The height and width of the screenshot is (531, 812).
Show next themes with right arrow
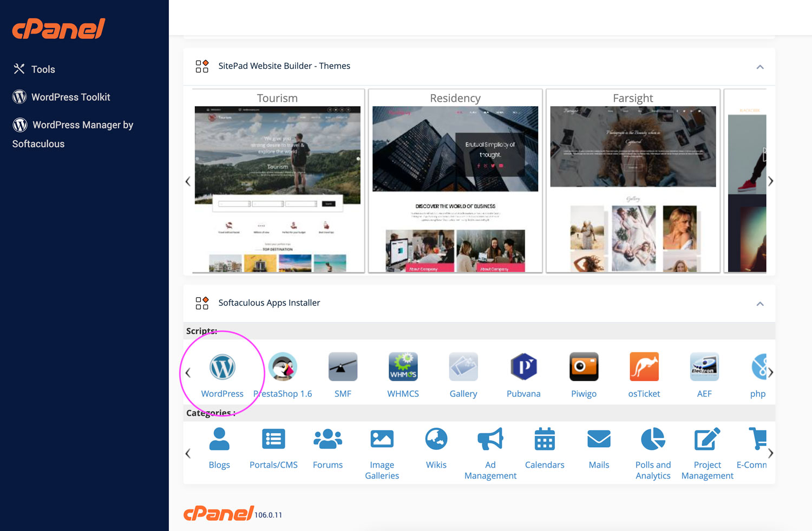(770, 181)
